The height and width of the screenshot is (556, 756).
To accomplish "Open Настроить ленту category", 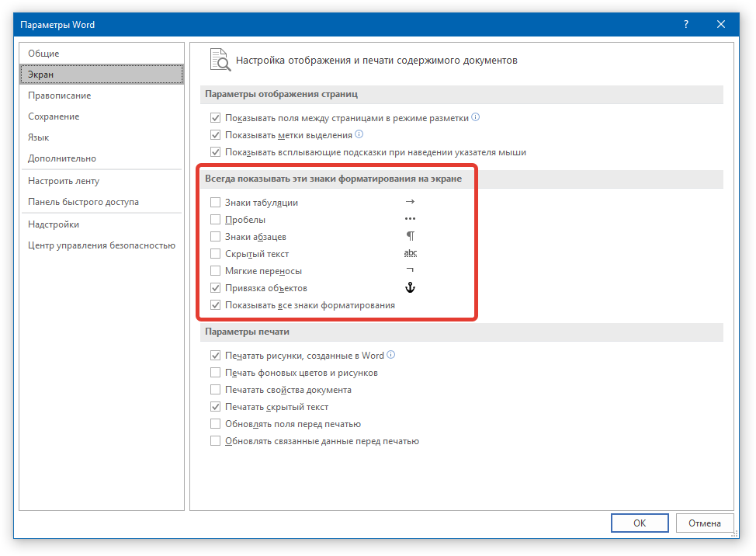I will click(x=102, y=181).
